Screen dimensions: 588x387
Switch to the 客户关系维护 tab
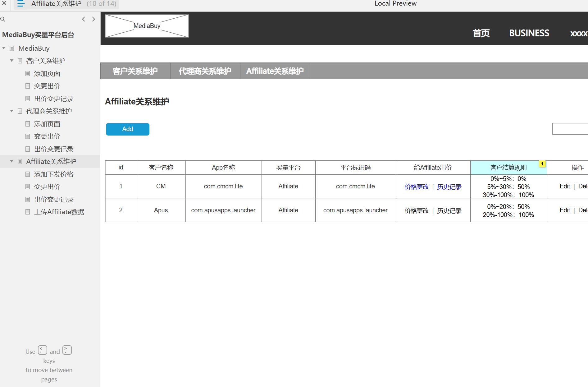point(135,71)
